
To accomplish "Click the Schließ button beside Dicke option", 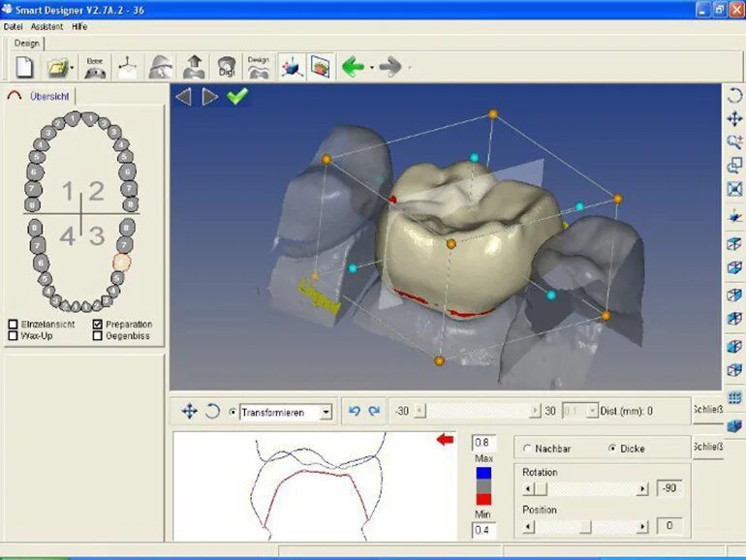I will point(707,447).
